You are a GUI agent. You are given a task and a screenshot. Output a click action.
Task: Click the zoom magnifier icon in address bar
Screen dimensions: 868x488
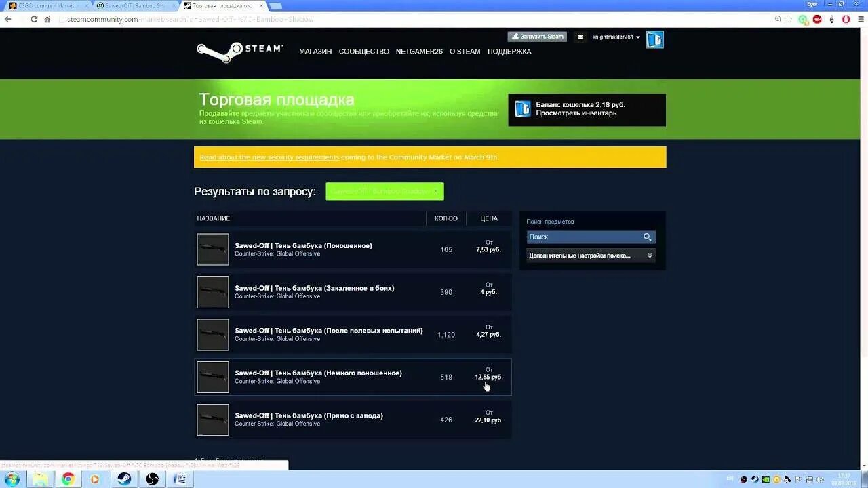click(x=778, y=19)
